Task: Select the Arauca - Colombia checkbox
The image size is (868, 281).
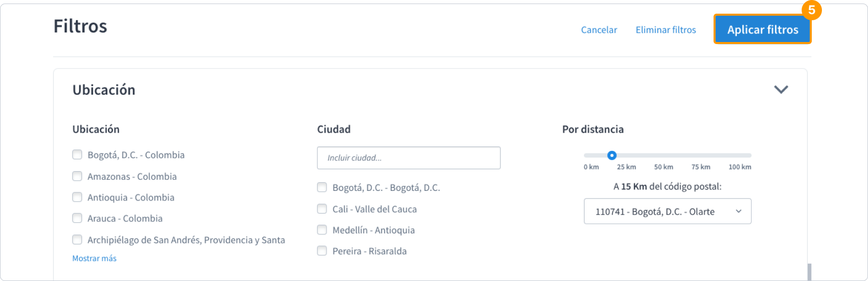Action: point(77,218)
